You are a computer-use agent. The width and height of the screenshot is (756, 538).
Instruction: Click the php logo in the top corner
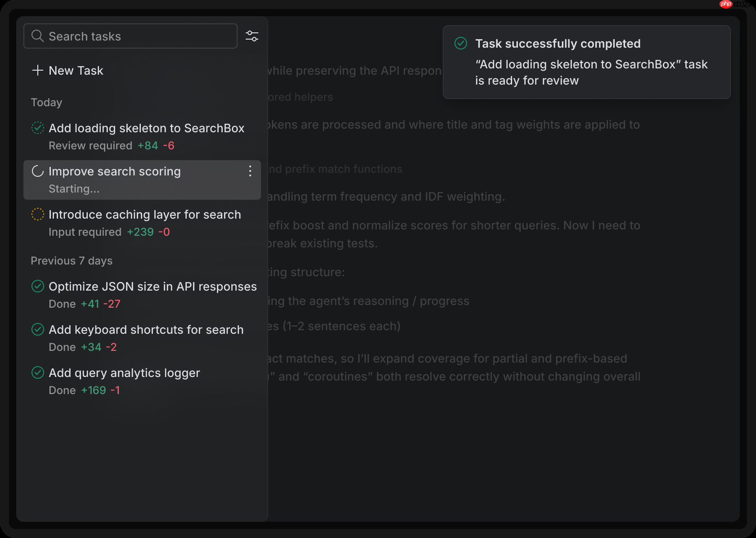click(x=725, y=4)
